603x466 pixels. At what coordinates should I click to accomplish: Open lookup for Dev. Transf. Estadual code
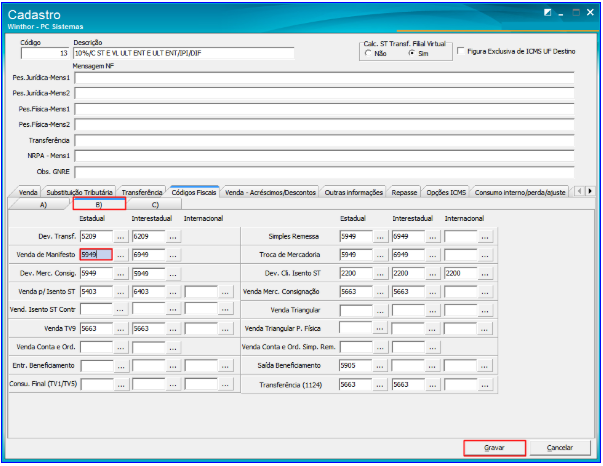(x=121, y=237)
